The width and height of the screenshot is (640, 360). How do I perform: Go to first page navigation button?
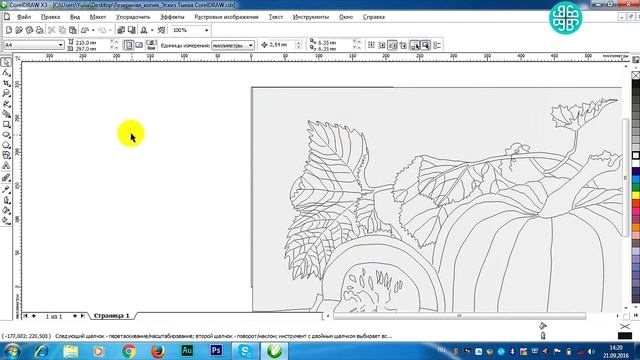coord(26,316)
